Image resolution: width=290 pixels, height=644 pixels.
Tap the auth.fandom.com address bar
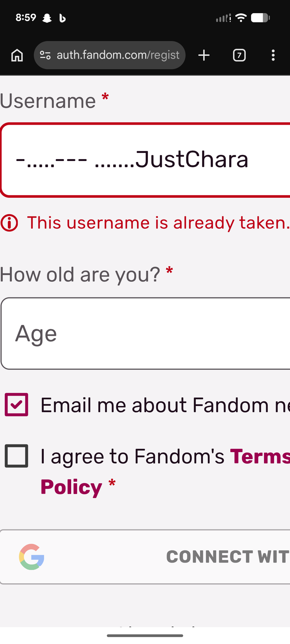tap(118, 55)
